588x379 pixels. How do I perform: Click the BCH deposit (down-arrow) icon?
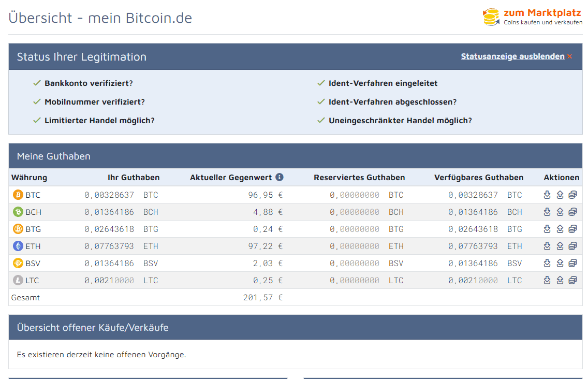(547, 212)
